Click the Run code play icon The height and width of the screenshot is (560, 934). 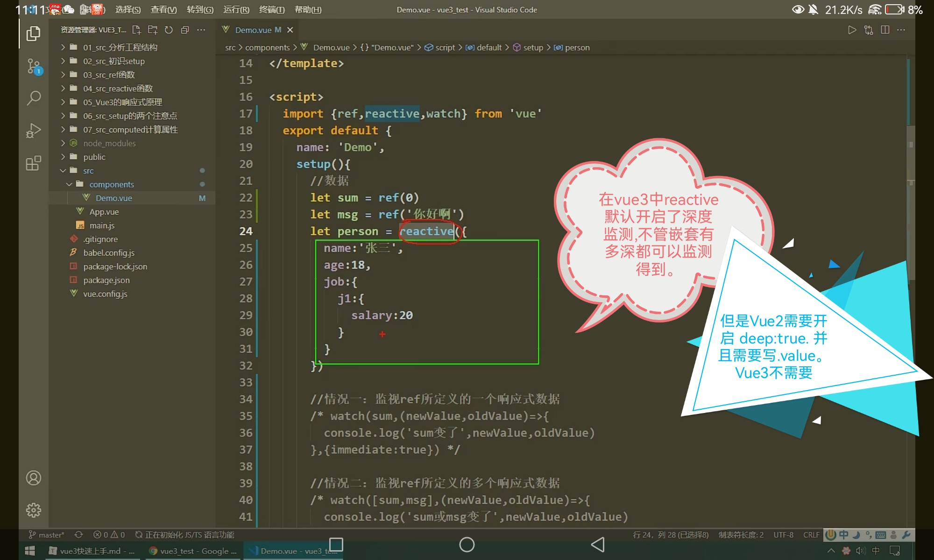point(852,30)
